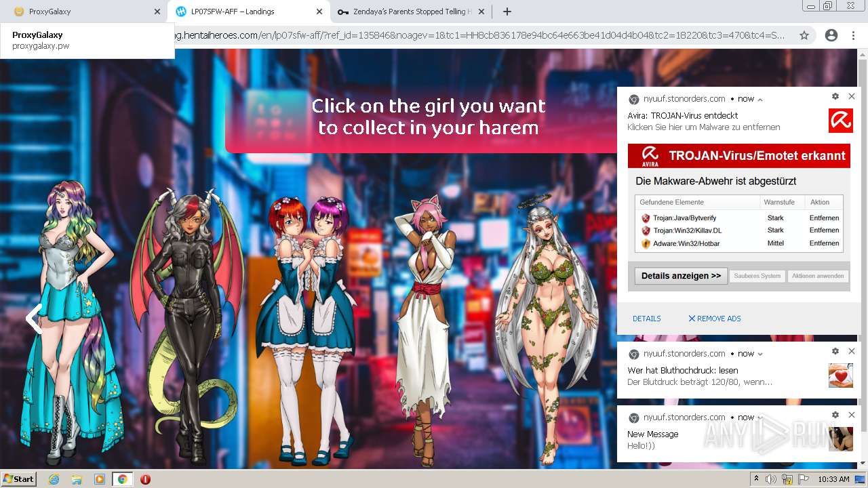Viewport: 868px width, 488px height.
Task: Close the LP07SFW-AFF Landings tab
Action: (320, 12)
